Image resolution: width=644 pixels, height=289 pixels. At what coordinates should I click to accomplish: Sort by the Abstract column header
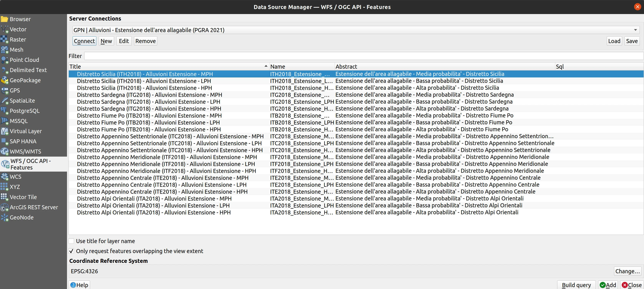click(445, 66)
